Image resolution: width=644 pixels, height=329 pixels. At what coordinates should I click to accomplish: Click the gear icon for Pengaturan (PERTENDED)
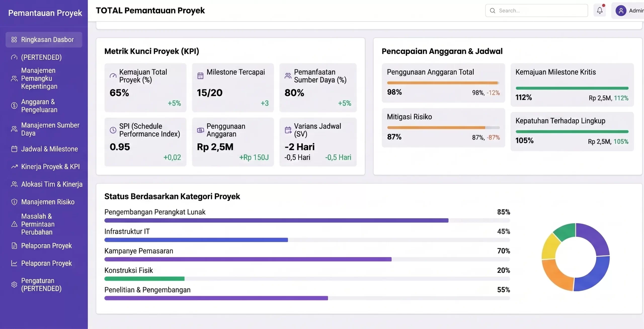(x=14, y=284)
